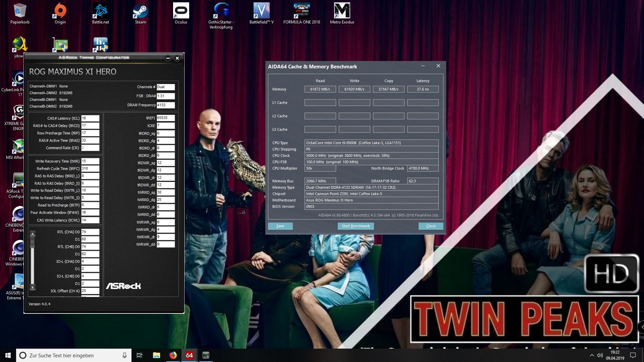This screenshot has height=362, width=644.
Task: Minimize the AIDA64 benchmark window
Action: pyautogui.click(x=423, y=66)
